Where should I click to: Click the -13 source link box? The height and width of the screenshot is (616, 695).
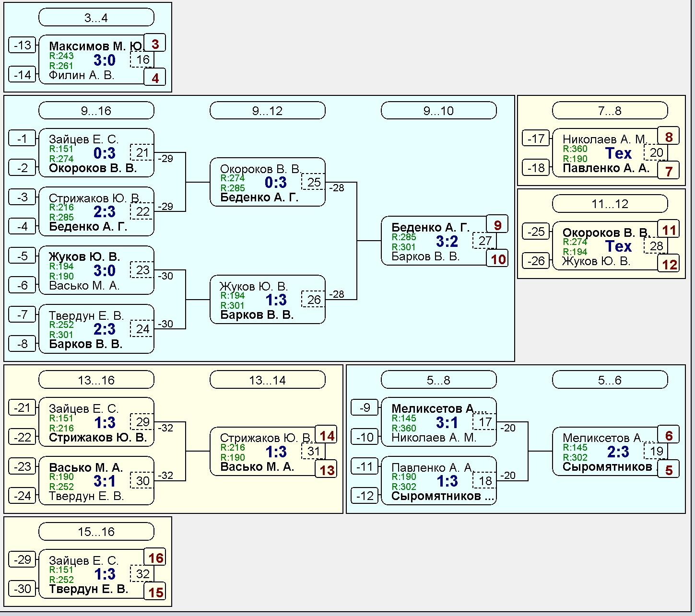pyautogui.click(x=22, y=46)
